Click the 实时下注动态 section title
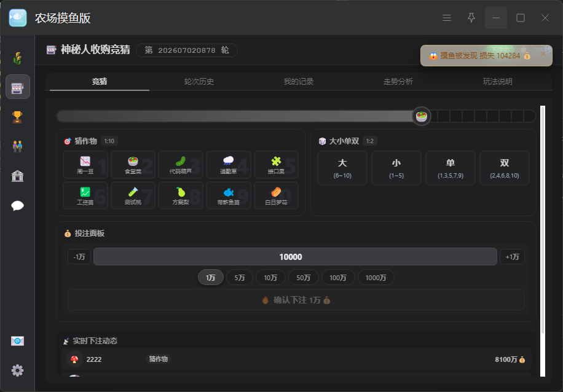Screen dimensions: 563x392 [95, 340]
